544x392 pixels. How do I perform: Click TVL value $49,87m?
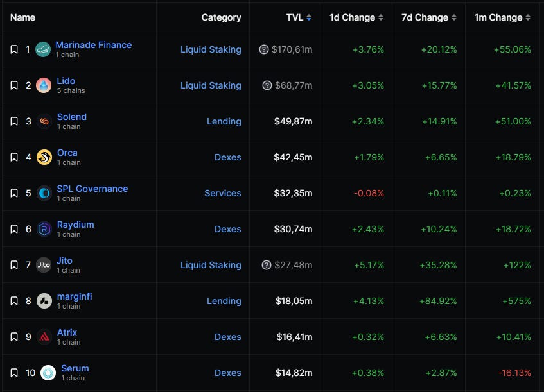293,121
